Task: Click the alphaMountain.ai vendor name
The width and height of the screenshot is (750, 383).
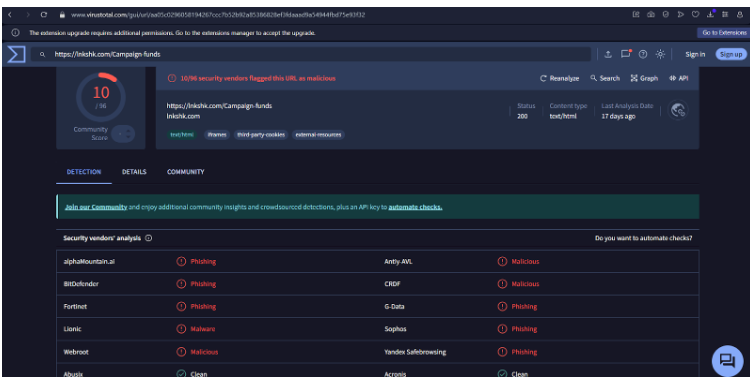Action: [89, 262]
